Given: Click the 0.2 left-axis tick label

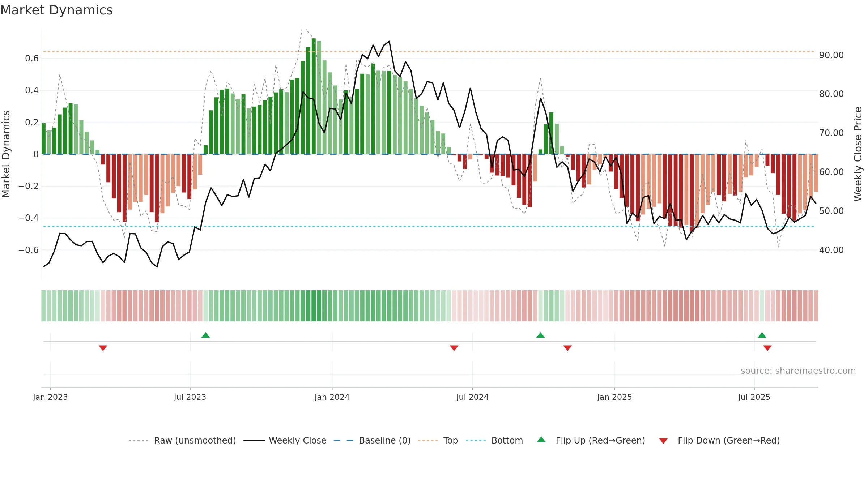Looking at the screenshot, I should (32, 122).
